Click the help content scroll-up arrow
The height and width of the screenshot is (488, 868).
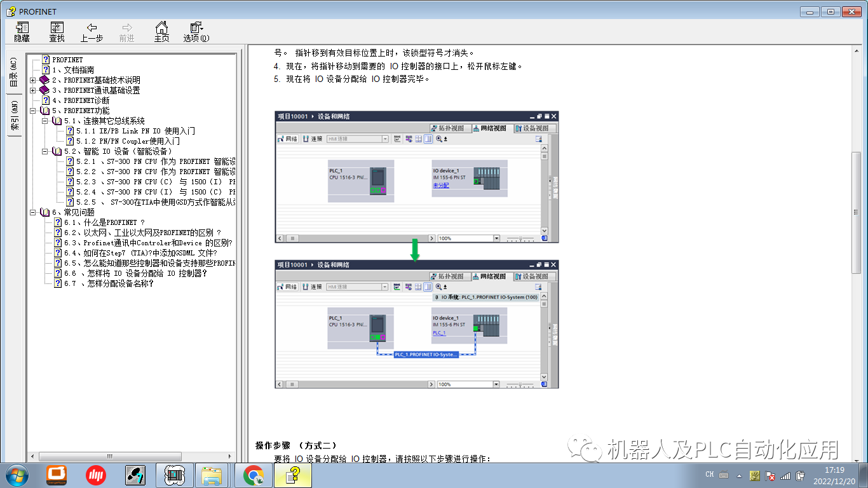point(857,51)
